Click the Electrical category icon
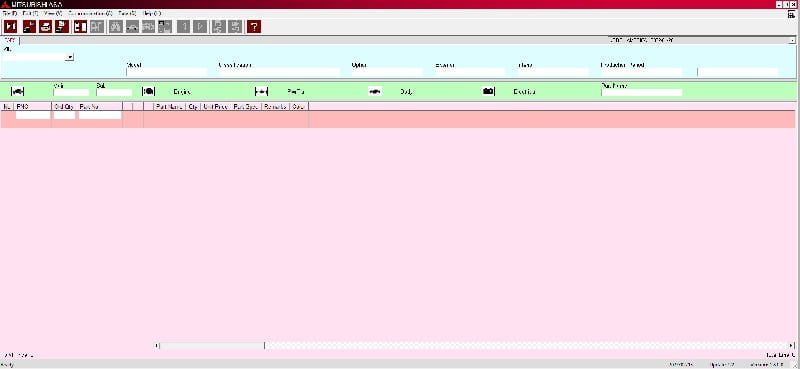 pos(488,91)
